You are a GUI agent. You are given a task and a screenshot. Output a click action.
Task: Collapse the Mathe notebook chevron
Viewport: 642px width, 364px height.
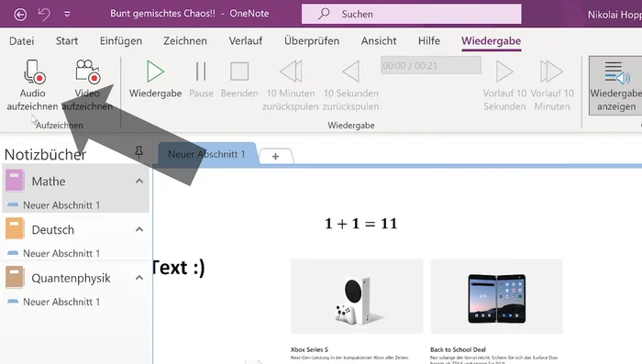139,181
